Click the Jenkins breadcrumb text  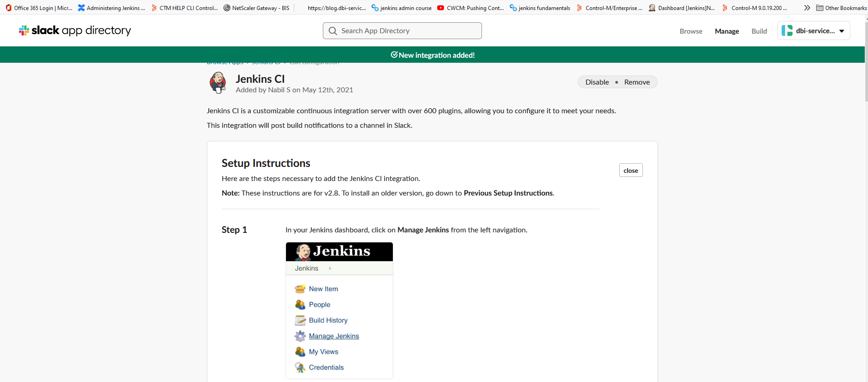pos(306,268)
